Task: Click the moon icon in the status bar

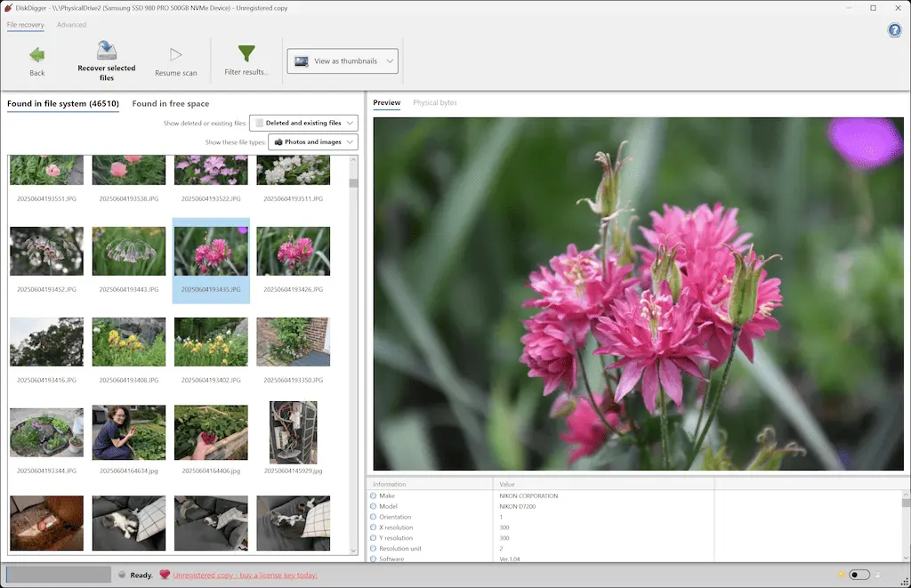Action: pyautogui.click(x=877, y=575)
